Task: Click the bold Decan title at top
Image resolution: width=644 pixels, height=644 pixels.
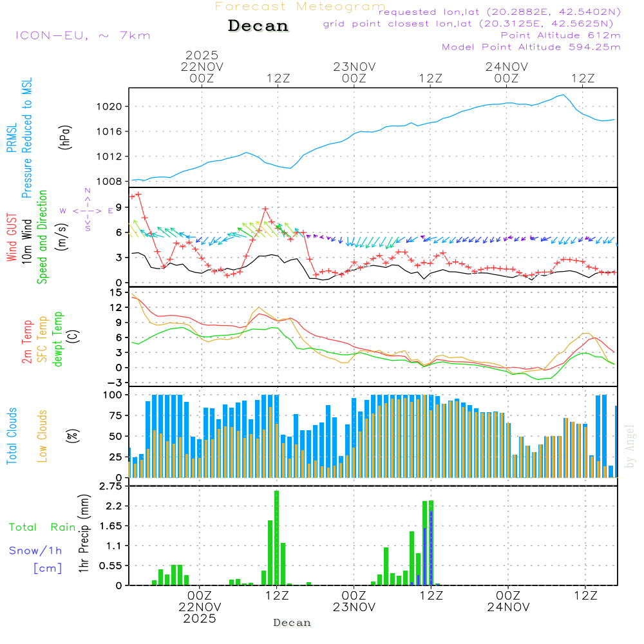Action: [x=258, y=26]
